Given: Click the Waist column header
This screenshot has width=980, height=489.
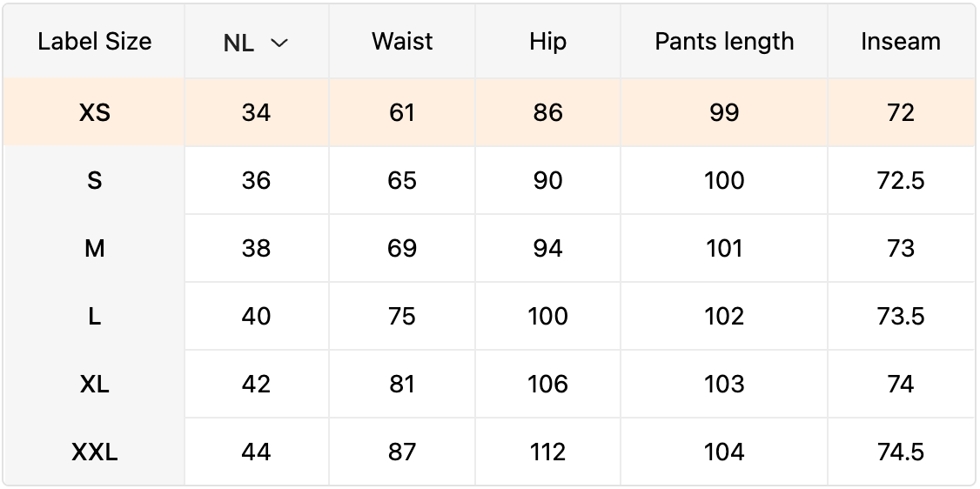Looking at the screenshot, I should [x=402, y=42].
